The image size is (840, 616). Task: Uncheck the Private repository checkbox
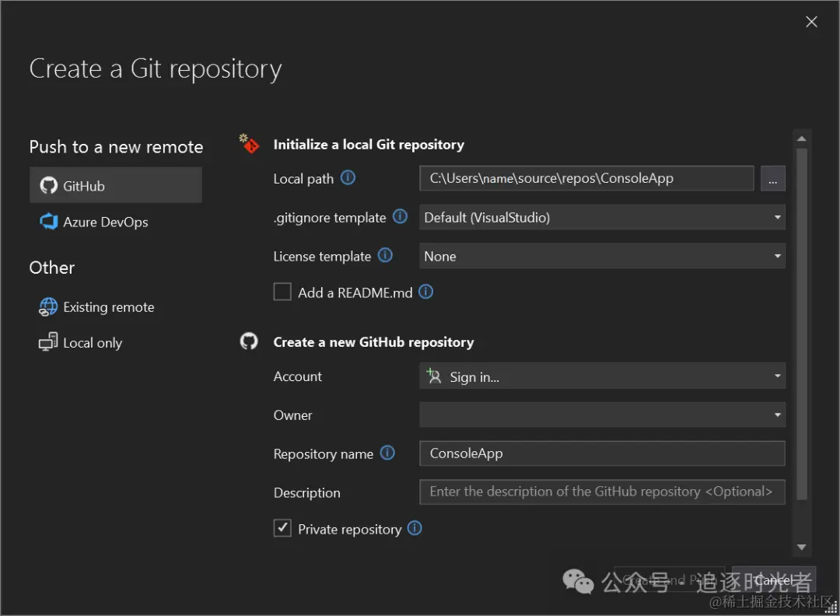click(282, 529)
